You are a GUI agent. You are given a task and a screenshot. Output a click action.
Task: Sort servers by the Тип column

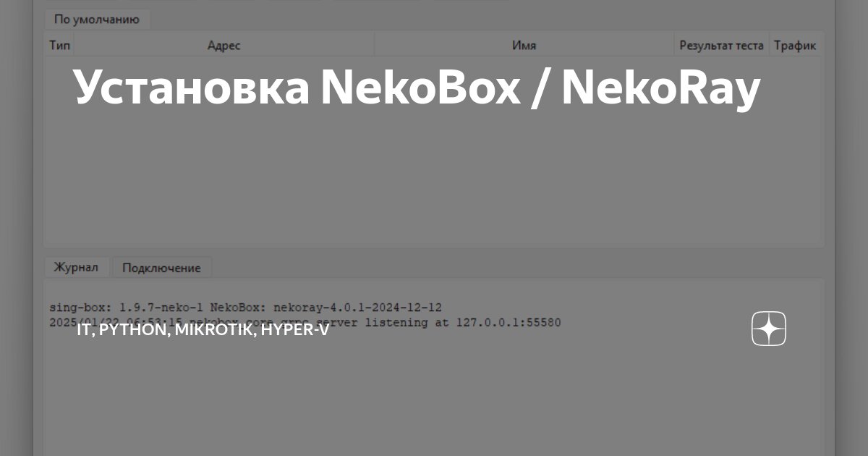tap(59, 45)
